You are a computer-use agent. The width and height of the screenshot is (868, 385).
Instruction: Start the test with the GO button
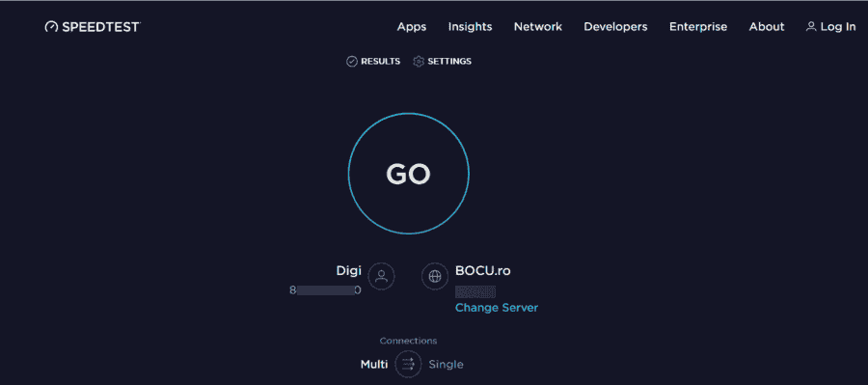pyautogui.click(x=409, y=174)
